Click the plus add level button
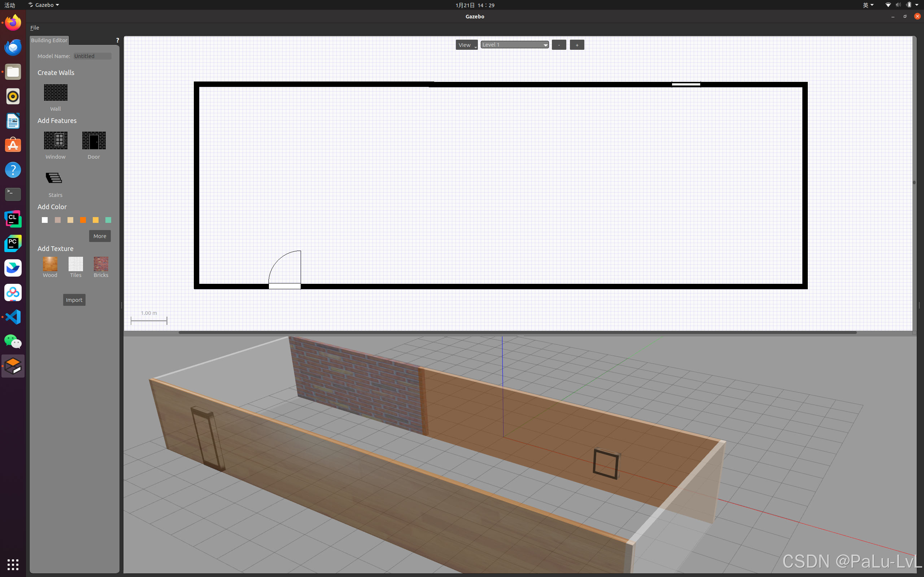Image resolution: width=924 pixels, height=577 pixels. pos(577,45)
